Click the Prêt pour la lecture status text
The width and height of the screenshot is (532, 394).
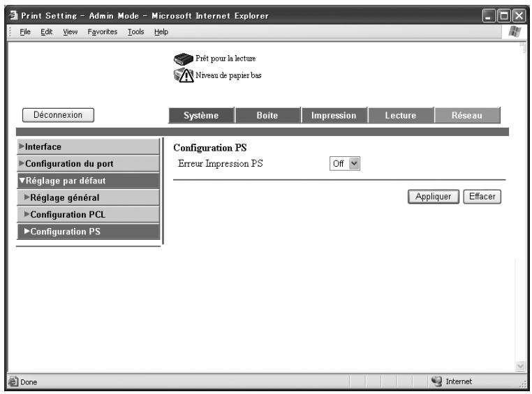click(226, 59)
